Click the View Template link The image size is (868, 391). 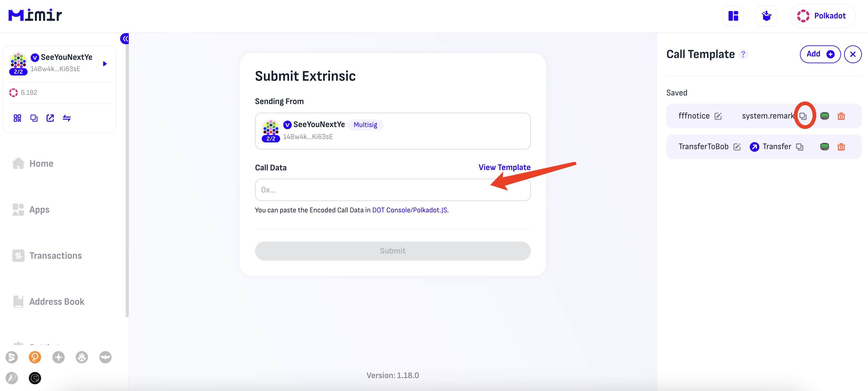pos(504,167)
